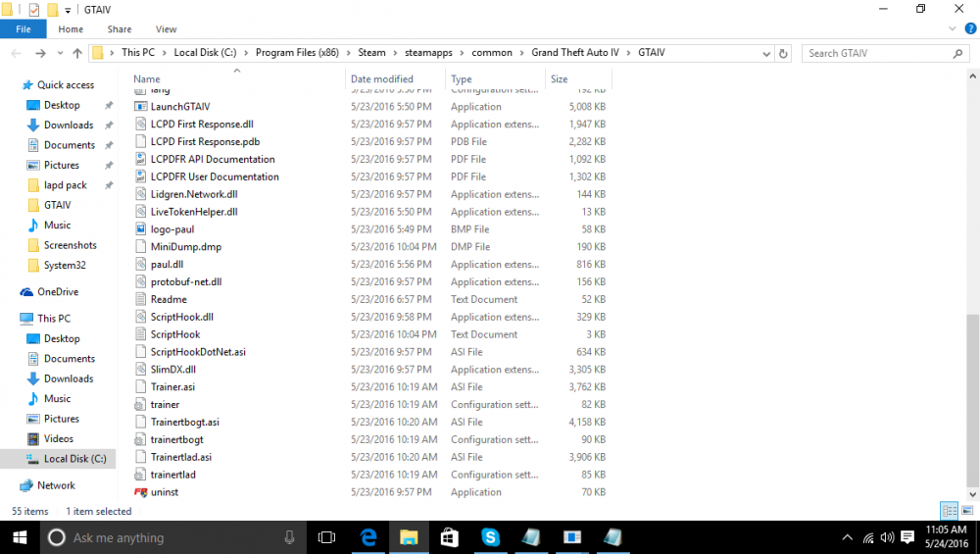Select the Trainertbogt.asi file
The height and width of the screenshot is (554, 980).
click(x=184, y=422)
